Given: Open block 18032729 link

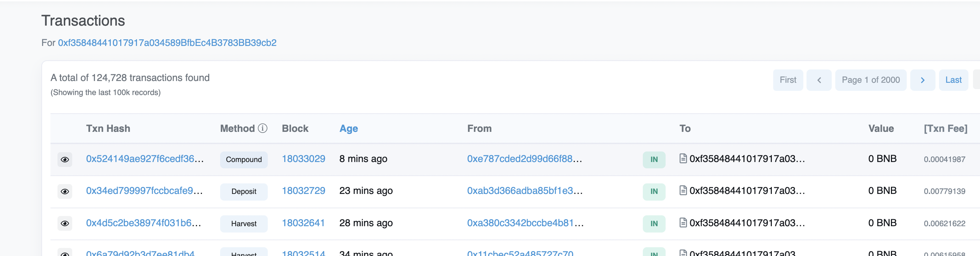Looking at the screenshot, I should click(x=303, y=190).
